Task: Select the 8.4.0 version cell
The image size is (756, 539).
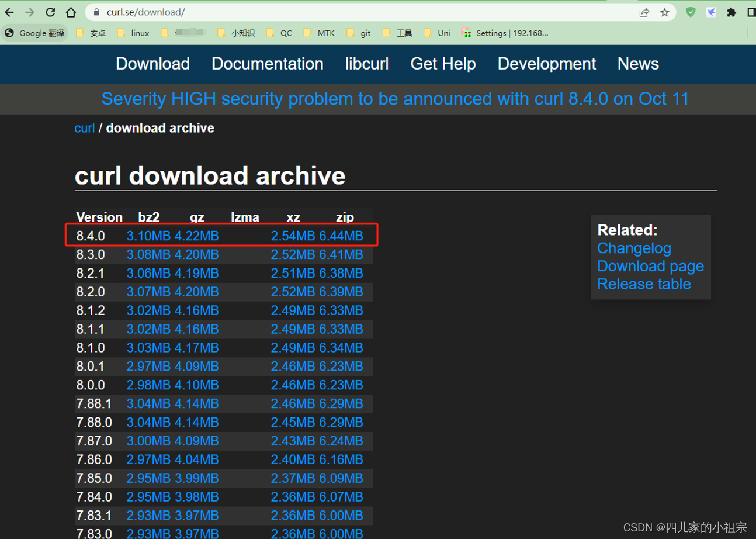Action: tap(91, 236)
